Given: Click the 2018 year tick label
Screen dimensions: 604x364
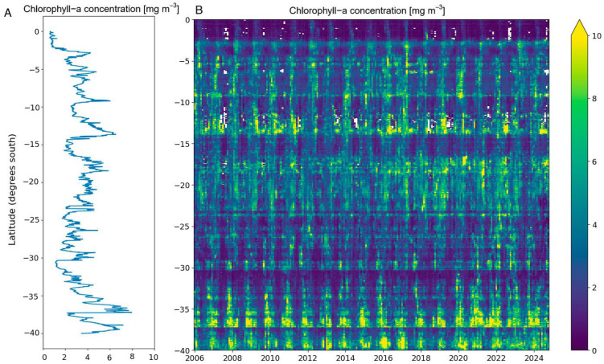Looking at the screenshot, I should 421,358.
